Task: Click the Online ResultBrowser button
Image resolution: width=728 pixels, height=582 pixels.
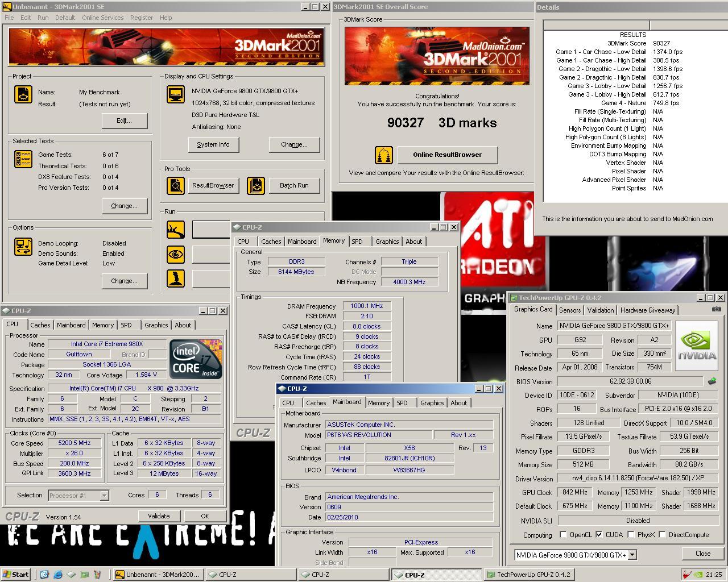Action: coord(447,155)
